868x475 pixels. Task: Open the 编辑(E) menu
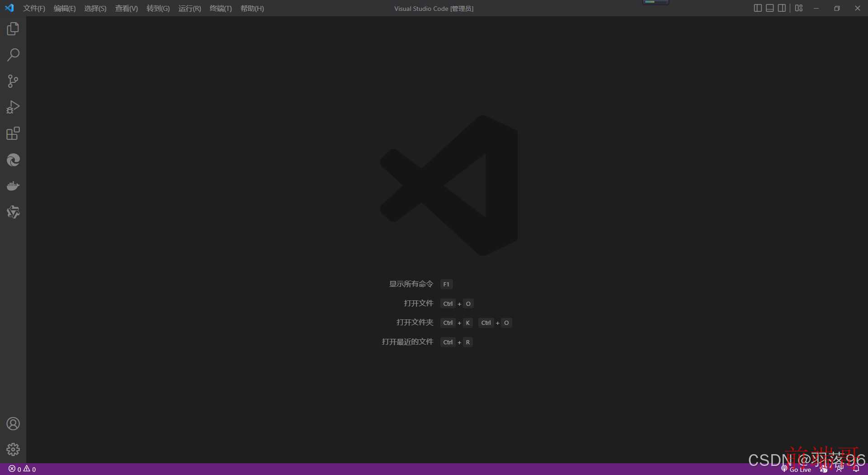click(x=65, y=9)
